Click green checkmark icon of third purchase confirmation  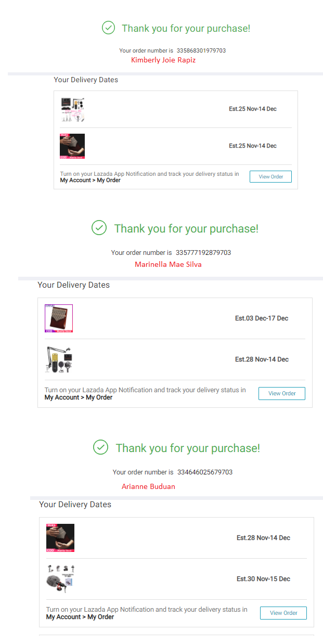[x=100, y=447]
